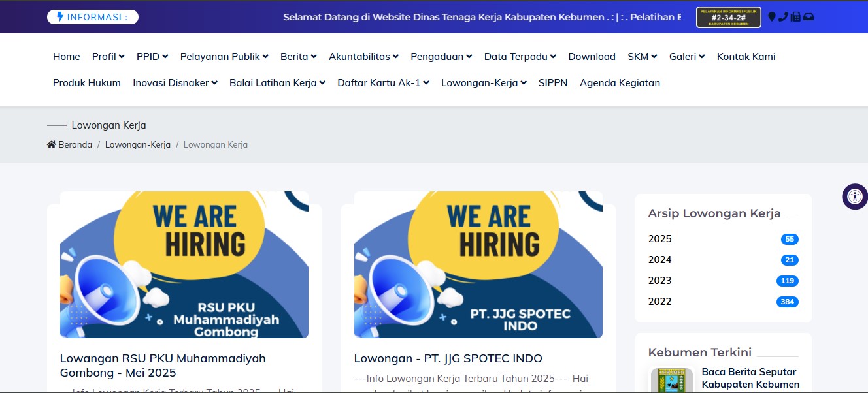The image size is (868, 393).
Task: Click the location pin icon in top bar
Action: coord(772,17)
